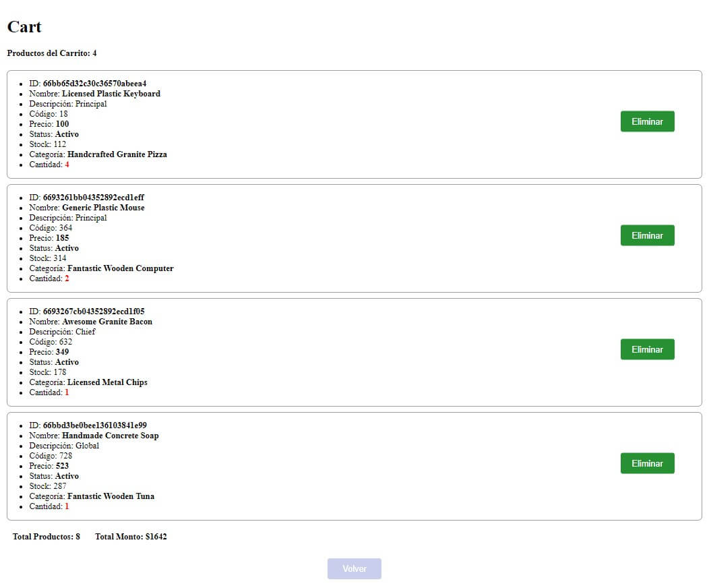709x588 pixels.
Task: Delete the Awesome Granite Bacon item
Action: [647, 349]
